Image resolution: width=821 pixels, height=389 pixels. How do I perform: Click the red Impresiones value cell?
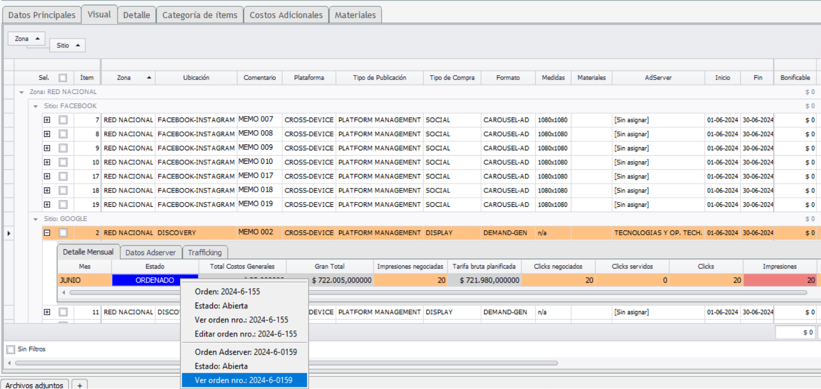(x=780, y=280)
